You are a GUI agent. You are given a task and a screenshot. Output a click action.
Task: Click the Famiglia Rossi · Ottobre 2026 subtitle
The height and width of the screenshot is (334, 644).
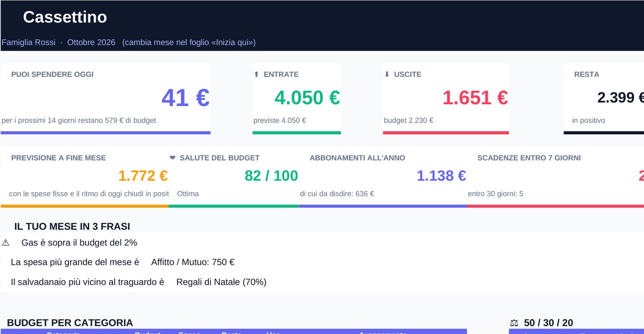(x=58, y=42)
